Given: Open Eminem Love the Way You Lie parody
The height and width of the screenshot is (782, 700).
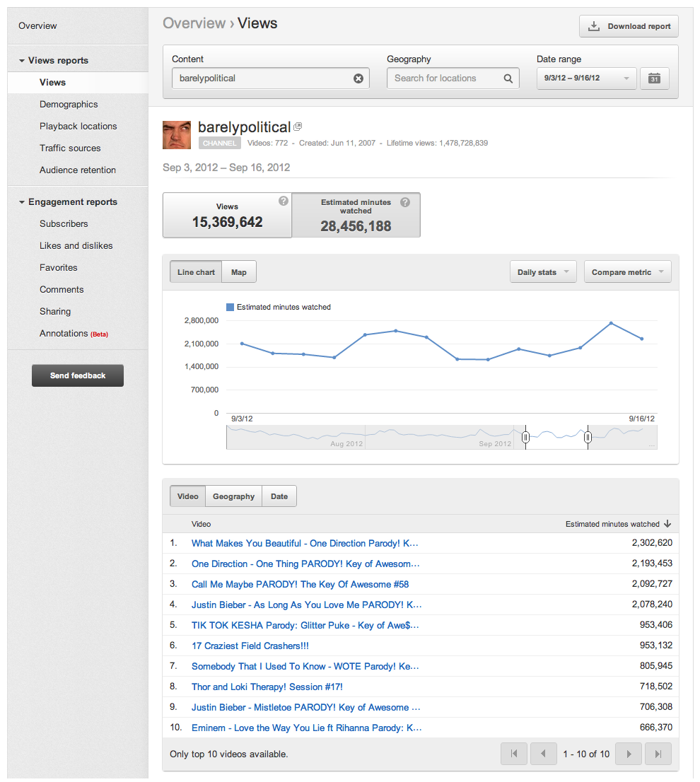Looking at the screenshot, I should pyautogui.click(x=307, y=728).
